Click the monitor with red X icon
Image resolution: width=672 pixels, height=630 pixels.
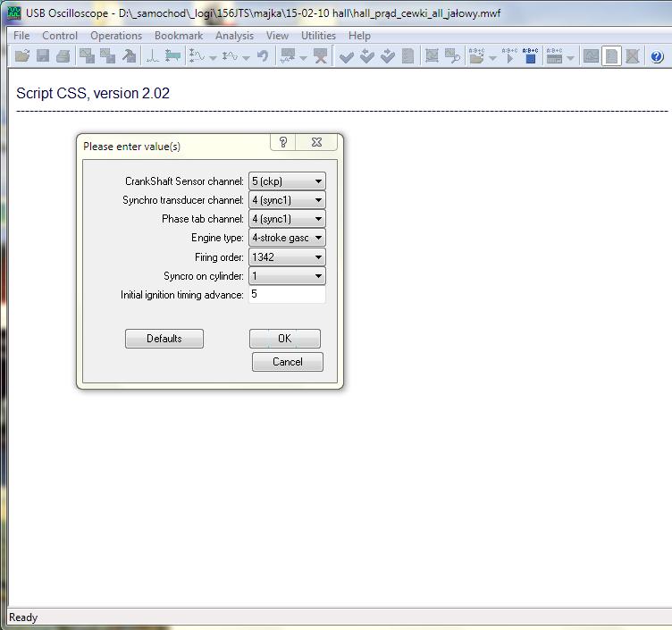pos(321,56)
